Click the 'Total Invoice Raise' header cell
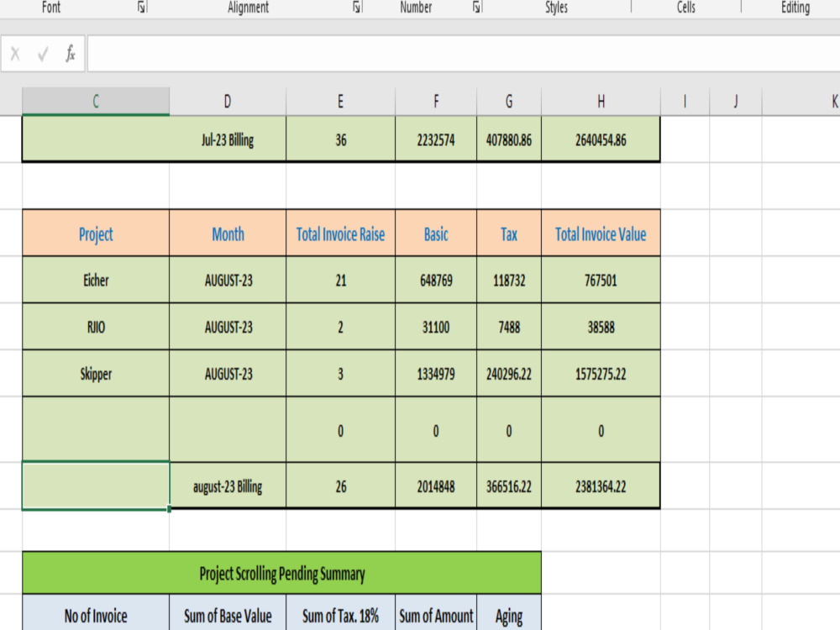 (x=341, y=234)
